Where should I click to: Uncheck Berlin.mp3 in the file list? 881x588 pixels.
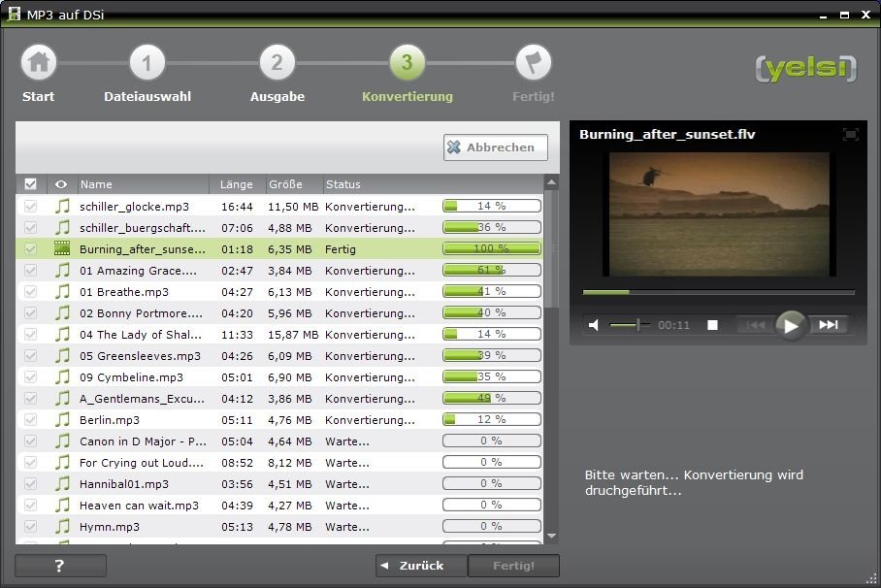tap(30, 419)
